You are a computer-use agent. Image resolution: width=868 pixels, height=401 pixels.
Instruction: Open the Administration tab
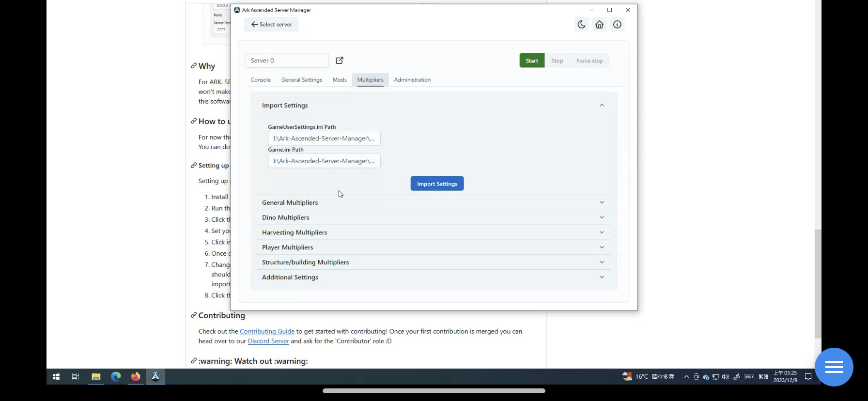click(x=412, y=80)
